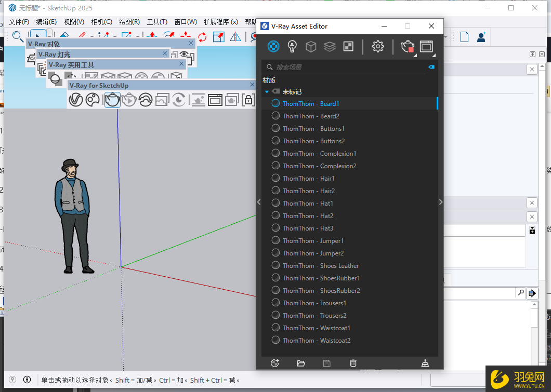Image resolution: width=551 pixels, height=392 pixels.
Task: Expand the Asset Editor right panel arrow
Action: [x=441, y=202]
